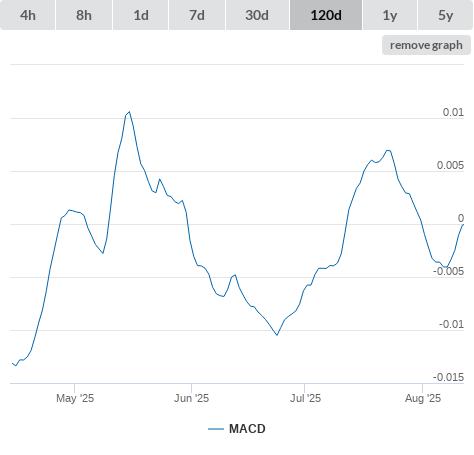474x455 pixels.
Task: Toggle the MACD series legend label
Action: pyautogui.click(x=247, y=429)
